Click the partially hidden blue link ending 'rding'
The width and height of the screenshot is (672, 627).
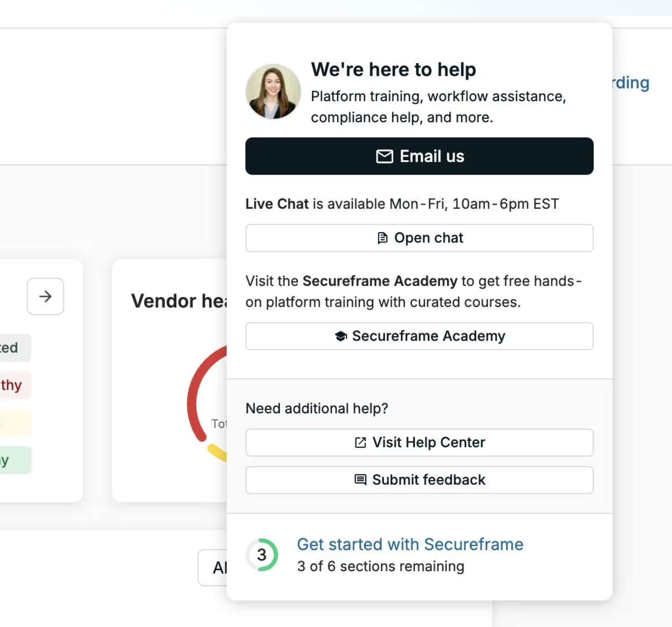point(631,83)
